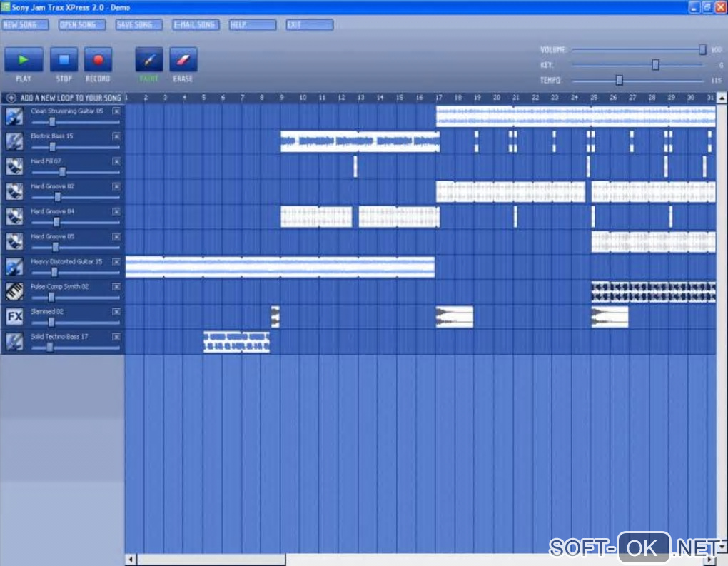The image size is (728, 566).
Task: Click the TEMPO slider handle
Action: click(619, 80)
